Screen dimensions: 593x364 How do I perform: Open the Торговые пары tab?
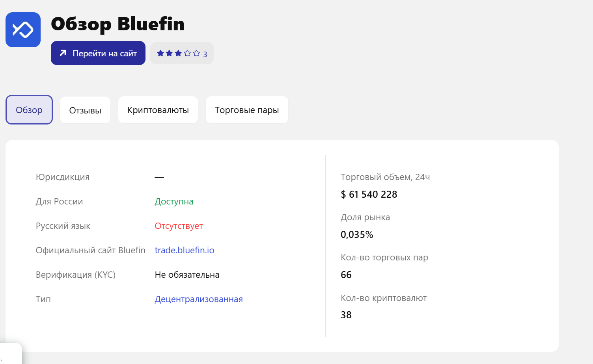pos(246,110)
